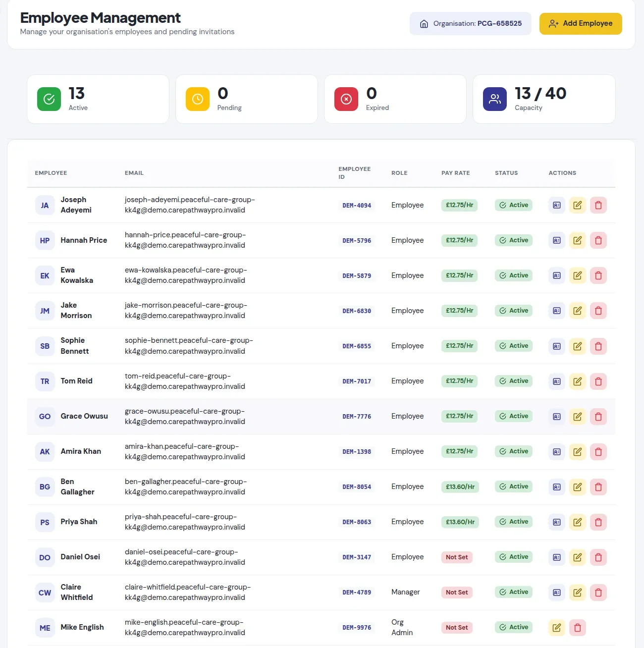This screenshot has width=644, height=648.
Task: Click the red Expired stat icon
Action: coord(346,99)
